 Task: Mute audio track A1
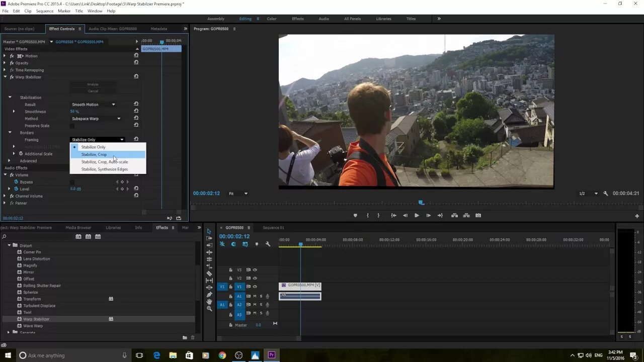(255, 296)
